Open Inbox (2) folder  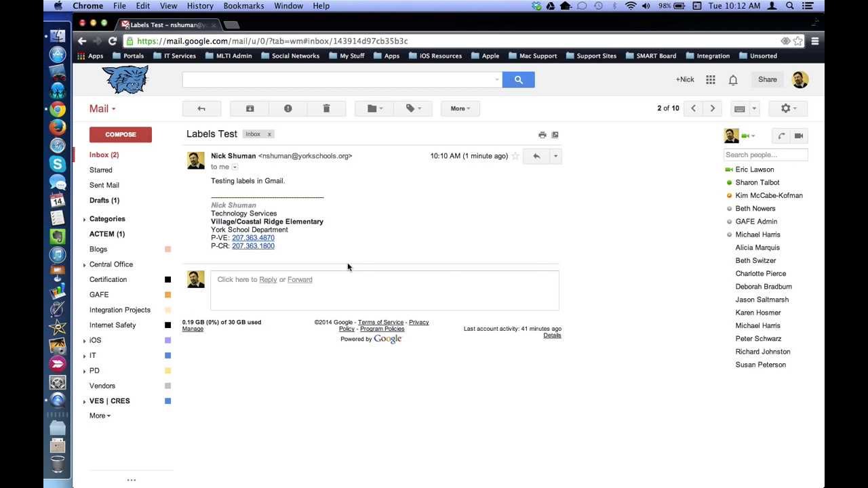point(104,155)
